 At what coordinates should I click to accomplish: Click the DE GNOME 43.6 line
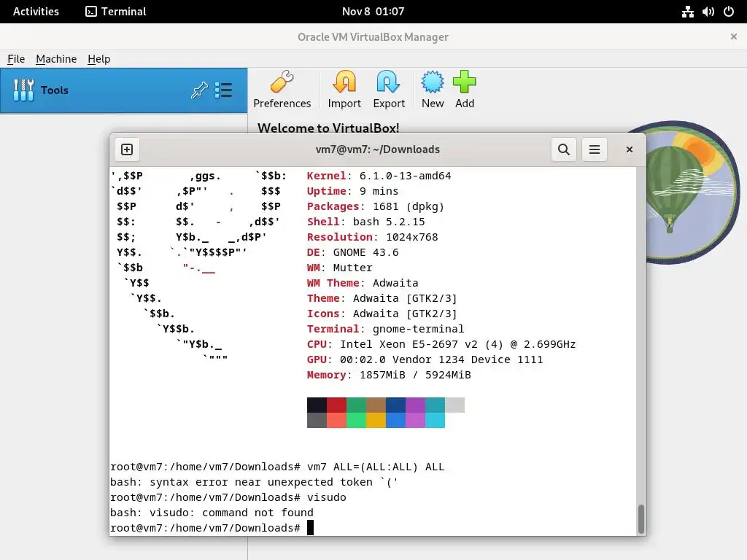point(352,252)
